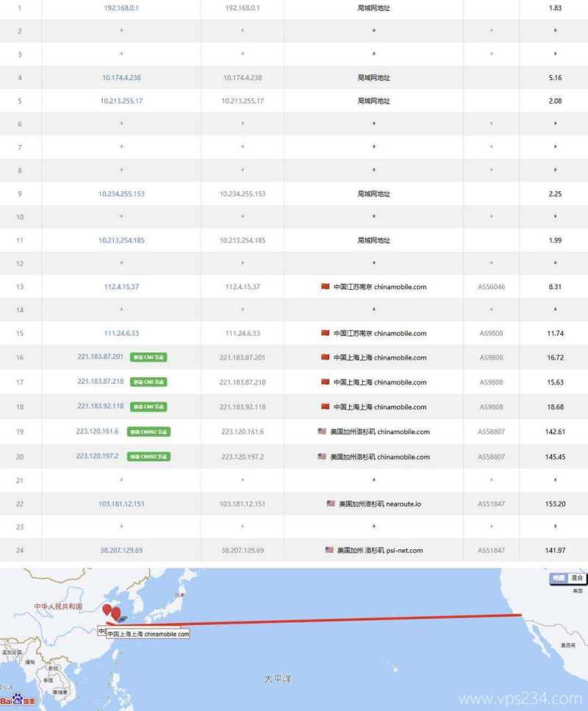Screen dimensions: 588x711
Task: Open the 10.174.4.238 IP link
Action: [121, 77]
